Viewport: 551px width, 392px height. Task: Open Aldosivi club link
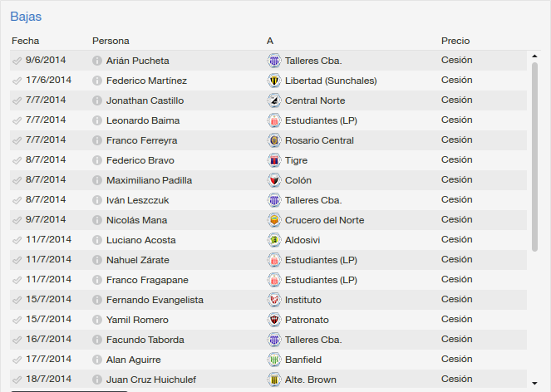click(x=303, y=240)
